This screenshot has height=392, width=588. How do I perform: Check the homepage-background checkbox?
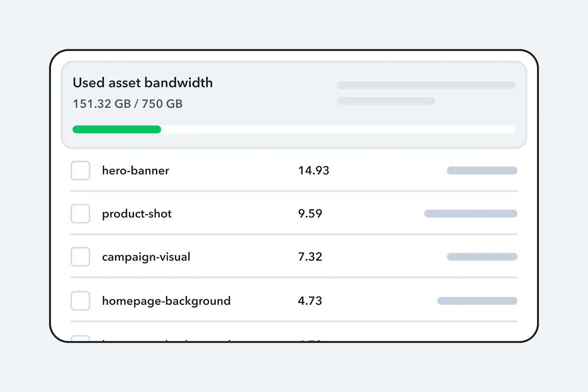tap(80, 301)
